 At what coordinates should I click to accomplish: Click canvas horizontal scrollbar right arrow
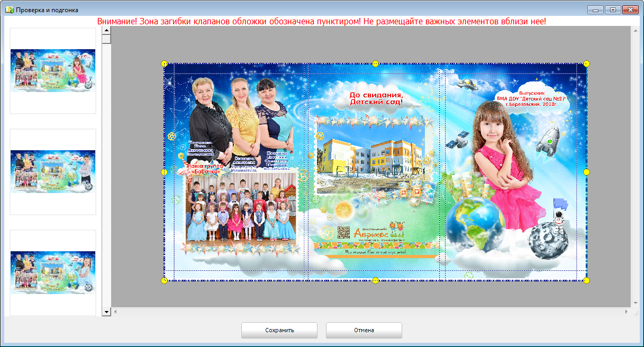(x=627, y=312)
